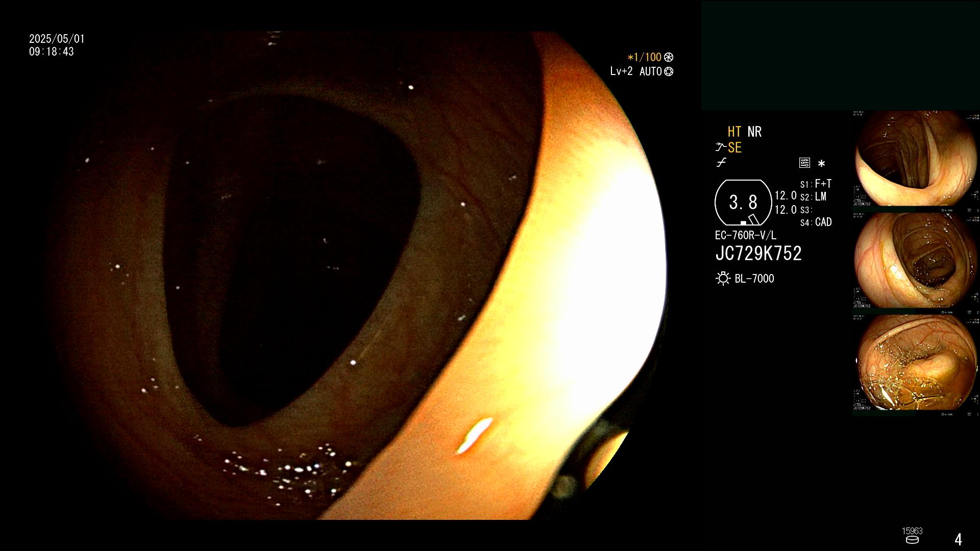The width and height of the screenshot is (980, 551).
Task: Click the BL-7000 light source lamp icon
Action: [723, 278]
